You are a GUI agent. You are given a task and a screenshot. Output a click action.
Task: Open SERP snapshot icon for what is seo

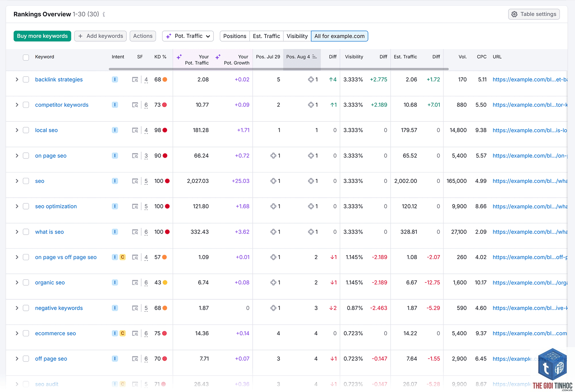click(135, 232)
